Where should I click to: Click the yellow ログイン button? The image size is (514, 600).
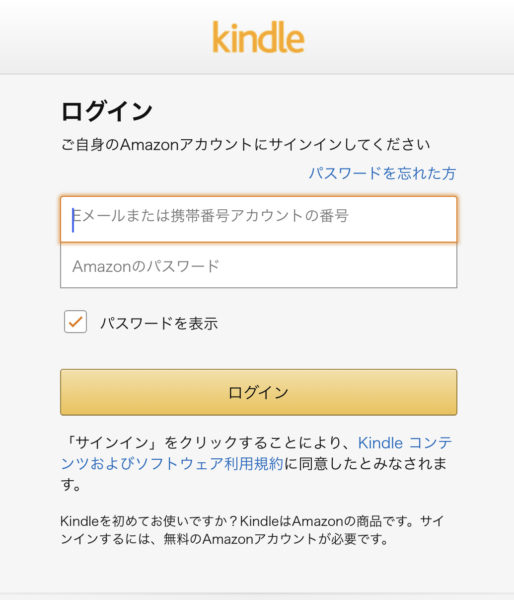pos(259,392)
